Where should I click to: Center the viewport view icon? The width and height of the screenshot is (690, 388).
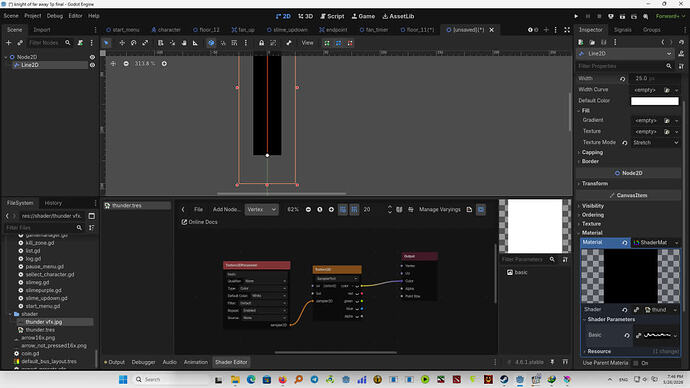point(113,63)
